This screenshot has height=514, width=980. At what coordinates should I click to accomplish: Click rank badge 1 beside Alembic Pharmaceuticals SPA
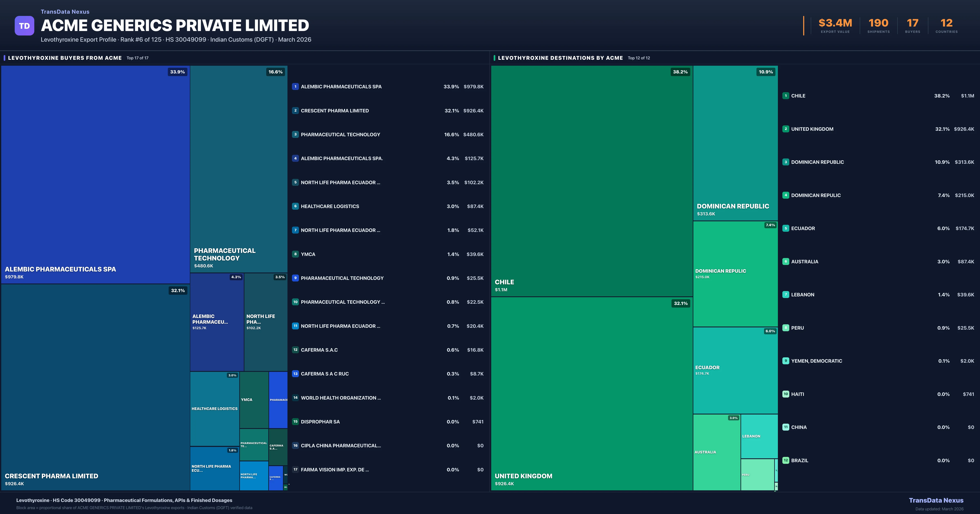295,87
